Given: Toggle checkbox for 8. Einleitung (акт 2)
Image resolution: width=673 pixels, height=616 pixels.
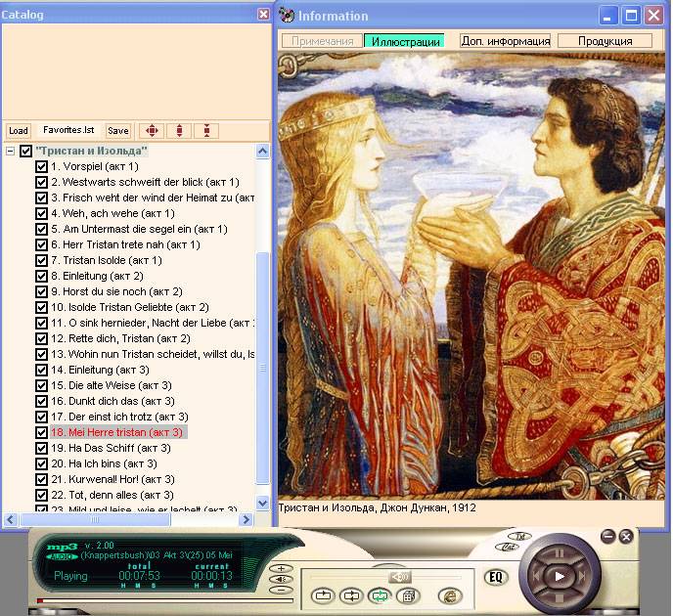Looking at the screenshot, I should tap(42, 276).
